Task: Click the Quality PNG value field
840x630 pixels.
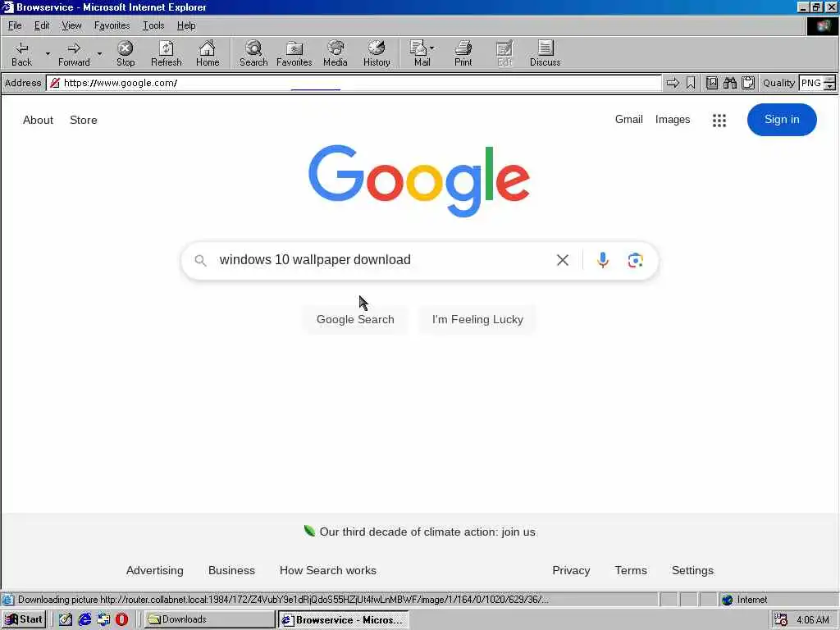Action: pyautogui.click(x=811, y=83)
